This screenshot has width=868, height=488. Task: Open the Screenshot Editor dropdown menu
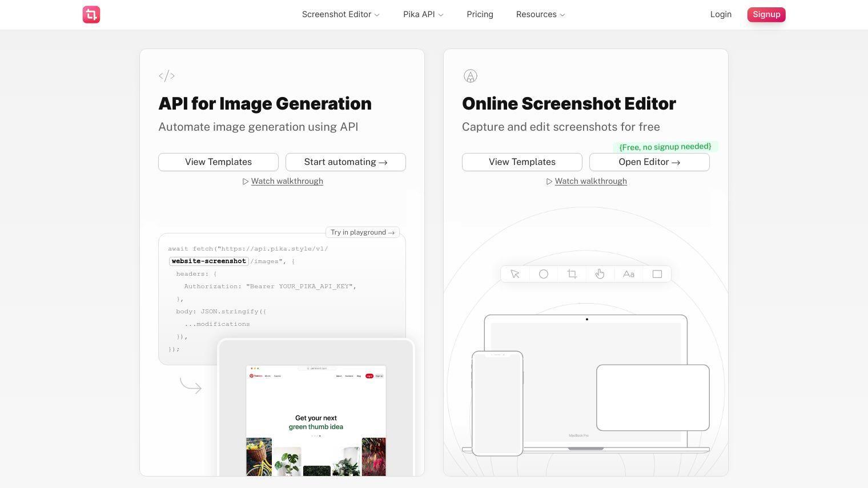pyautogui.click(x=341, y=14)
